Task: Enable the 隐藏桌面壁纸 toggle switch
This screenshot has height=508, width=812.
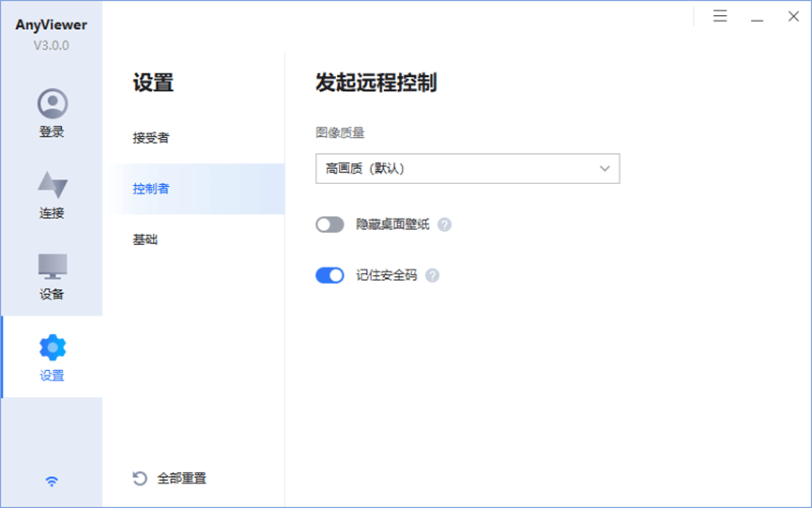Action: click(x=329, y=224)
